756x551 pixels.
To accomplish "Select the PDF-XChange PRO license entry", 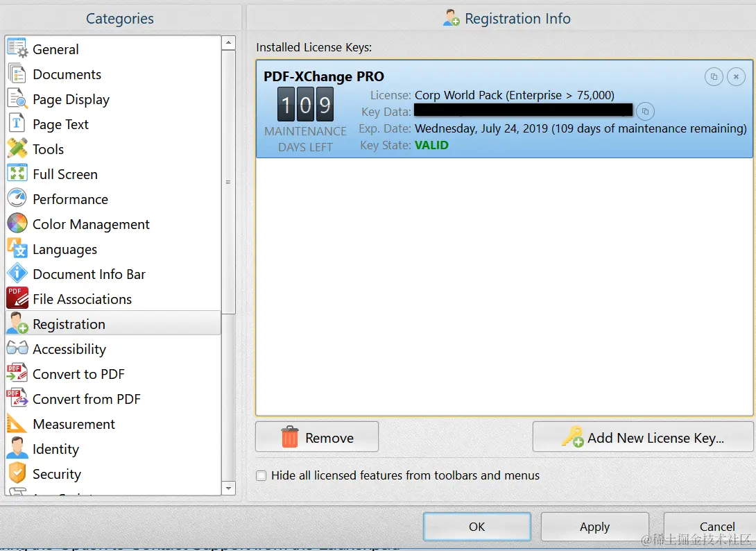I will click(504, 109).
